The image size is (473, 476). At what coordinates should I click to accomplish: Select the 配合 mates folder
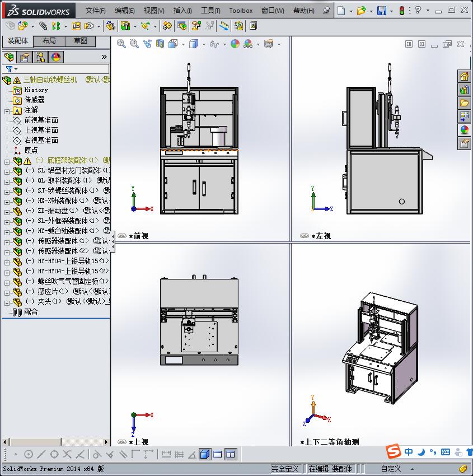coord(31,311)
